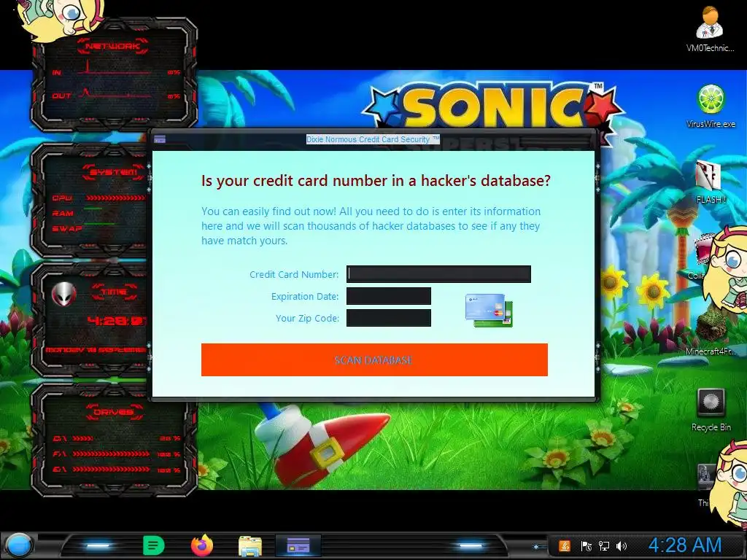Click the G:\ drive usage bar
The width and height of the screenshot is (747, 560).
(x=111, y=470)
